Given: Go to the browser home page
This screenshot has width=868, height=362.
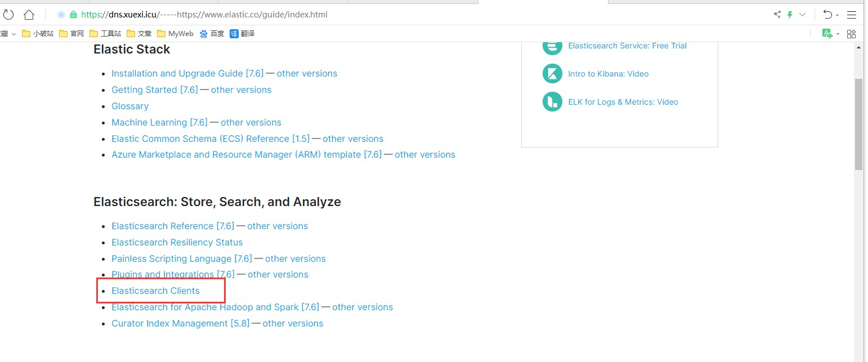Looking at the screenshot, I should (29, 15).
